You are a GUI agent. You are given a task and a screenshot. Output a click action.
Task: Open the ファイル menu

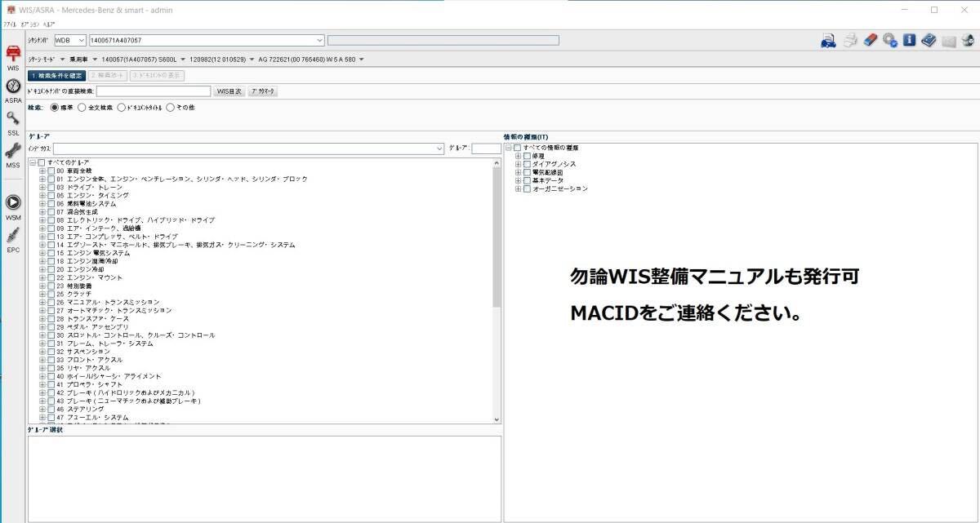coord(10,24)
